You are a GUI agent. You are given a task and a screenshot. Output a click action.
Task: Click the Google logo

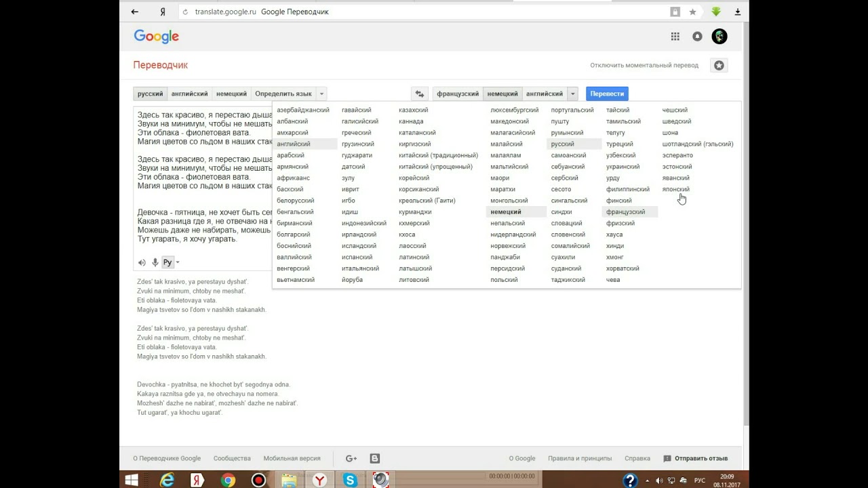(156, 37)
